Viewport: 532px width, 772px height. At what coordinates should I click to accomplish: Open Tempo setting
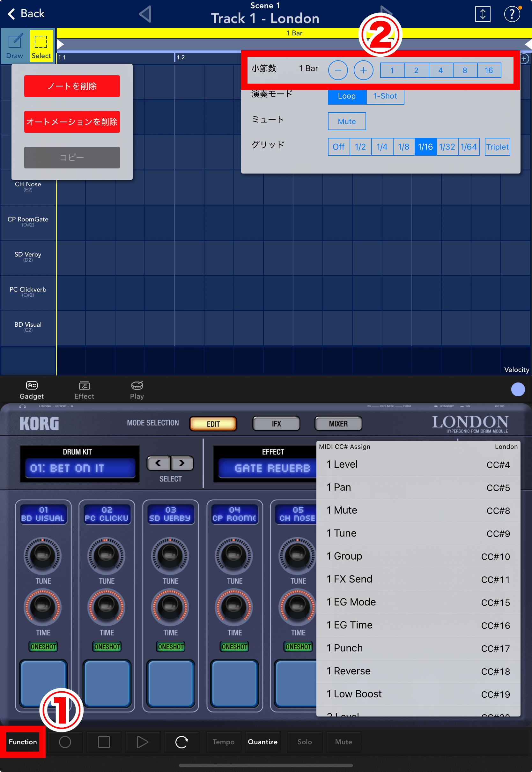224,742
